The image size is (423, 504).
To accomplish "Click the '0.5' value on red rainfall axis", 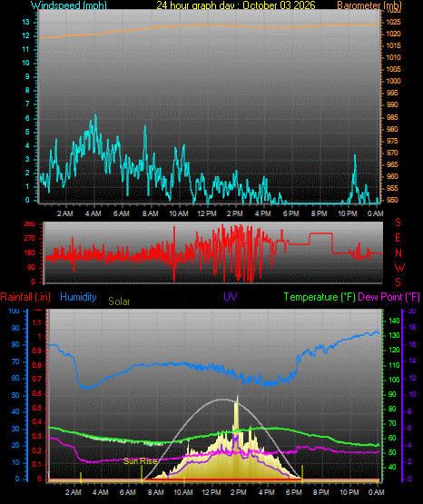I will click(37, 408).
